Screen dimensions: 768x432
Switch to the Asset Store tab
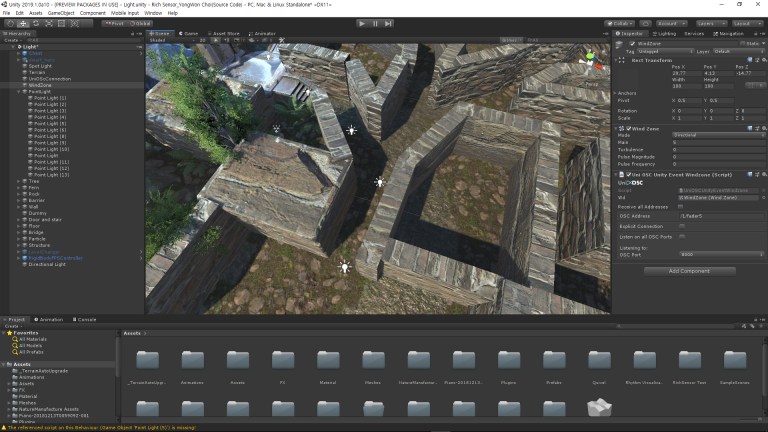click(x=223, y=33)
